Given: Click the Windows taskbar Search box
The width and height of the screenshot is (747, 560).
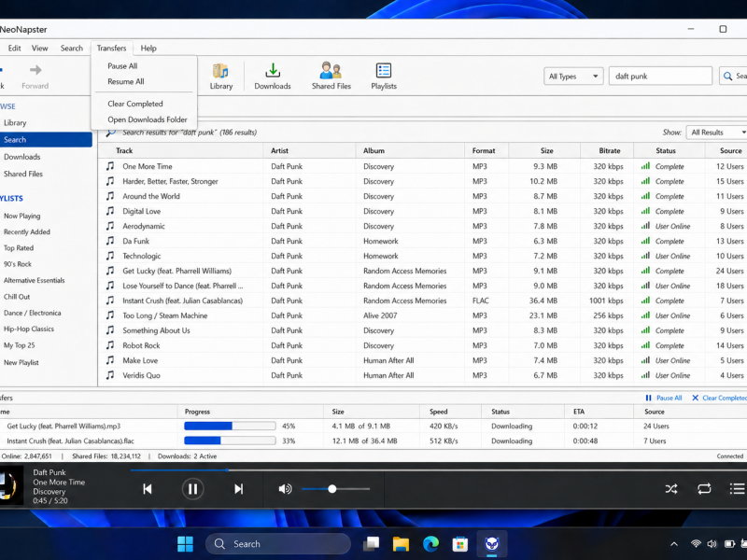Looking at the screenshot, I should 277,544.
